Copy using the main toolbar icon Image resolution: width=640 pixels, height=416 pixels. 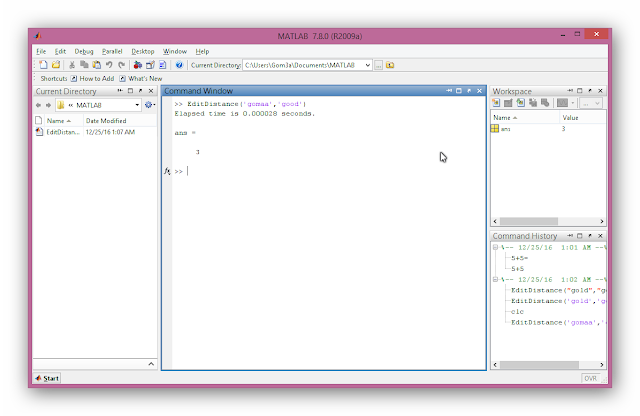point(84,65)
